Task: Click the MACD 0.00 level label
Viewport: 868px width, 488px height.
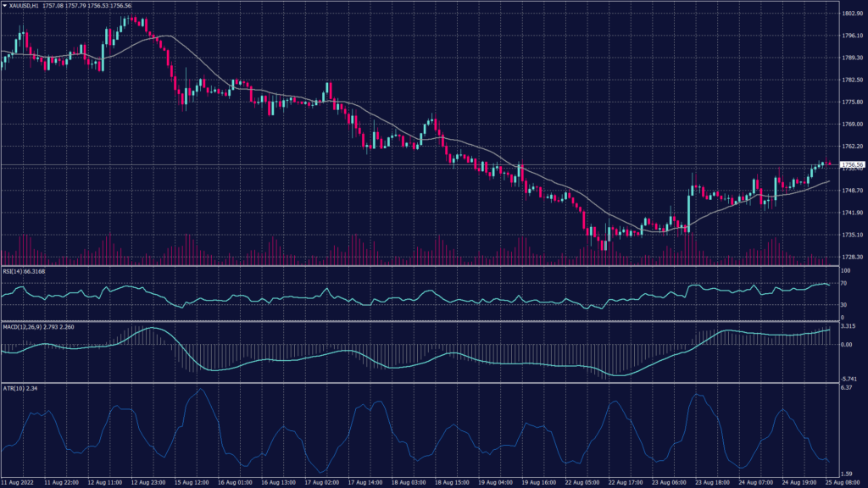Action: click(x=845, y=344)
